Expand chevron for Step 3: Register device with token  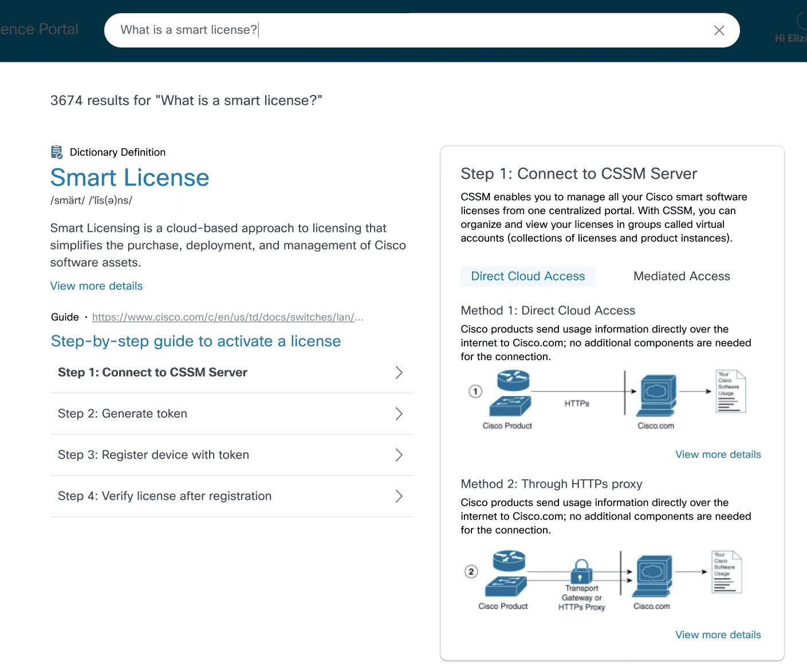[399, 455]
